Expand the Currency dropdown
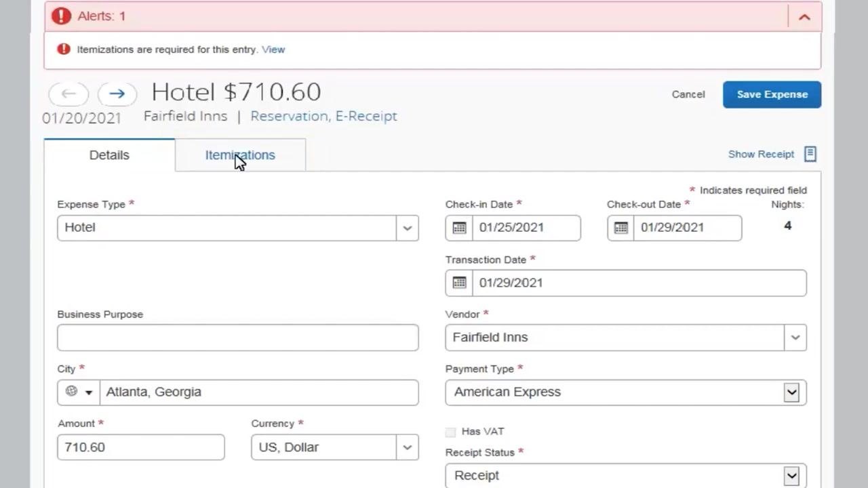Image resolution: width=868 pixels, height=488 pixels. 407,447
